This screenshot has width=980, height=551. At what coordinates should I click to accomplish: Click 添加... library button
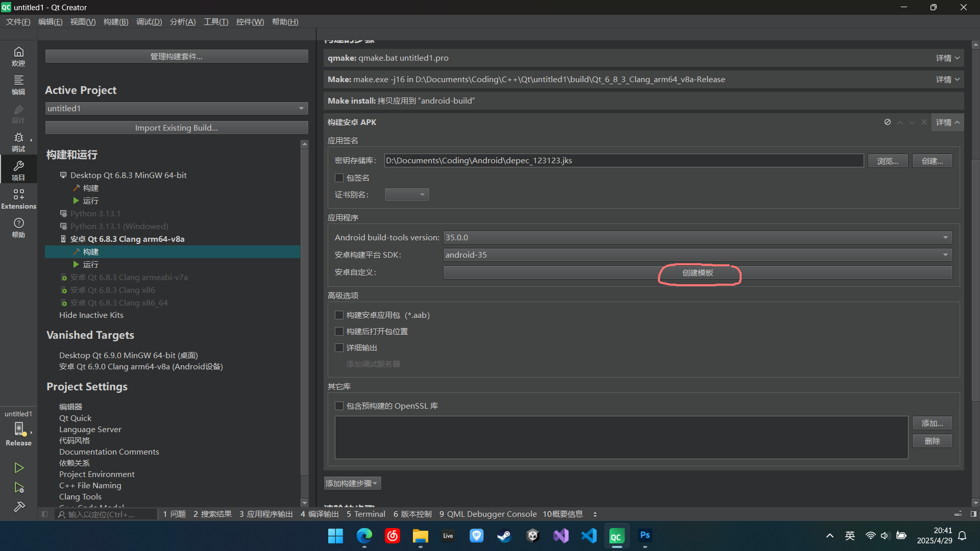pyautogui.click(x=933, y=423)
